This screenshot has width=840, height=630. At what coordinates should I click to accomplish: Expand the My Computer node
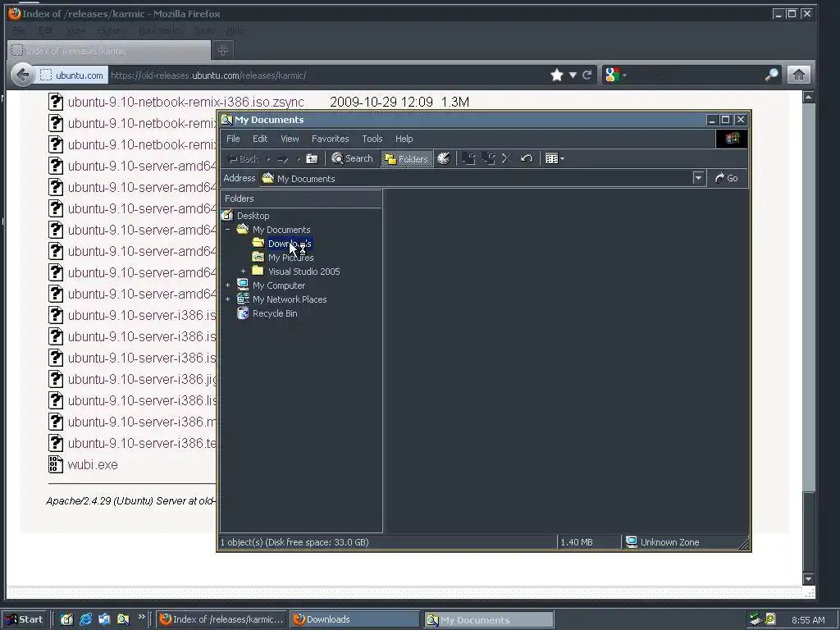[x=228, y=285]
